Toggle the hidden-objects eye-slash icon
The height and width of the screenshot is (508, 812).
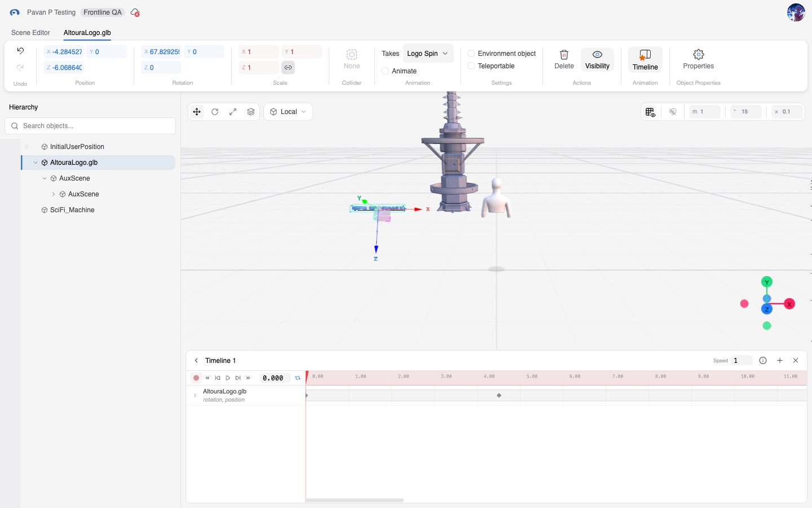(x=673, y=112)
